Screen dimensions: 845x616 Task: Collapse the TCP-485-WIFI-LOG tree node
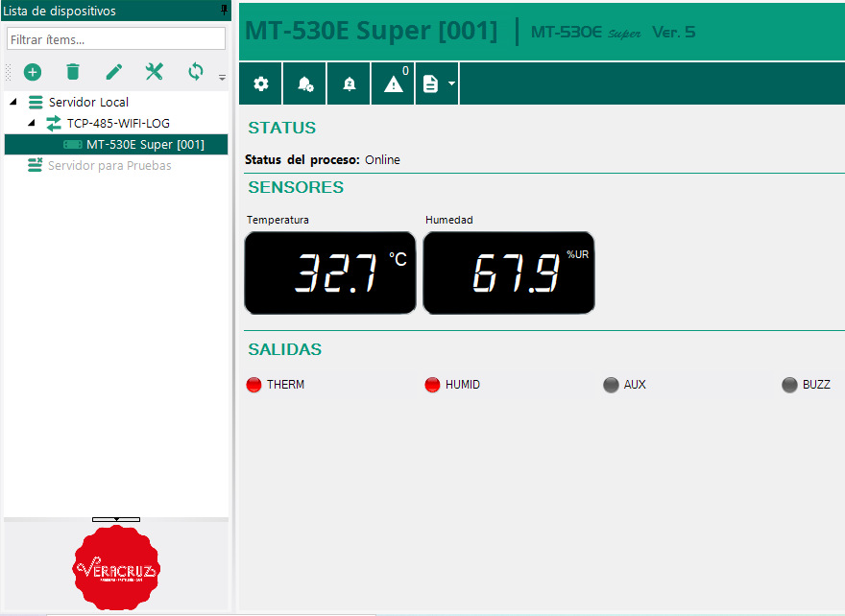[x=31, y=123]
